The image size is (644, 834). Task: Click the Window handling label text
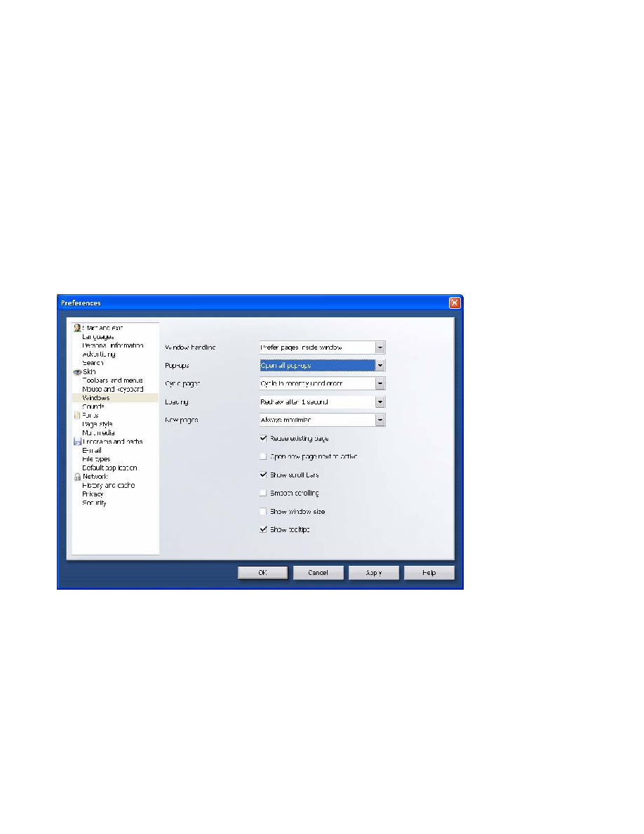(190, 347)
